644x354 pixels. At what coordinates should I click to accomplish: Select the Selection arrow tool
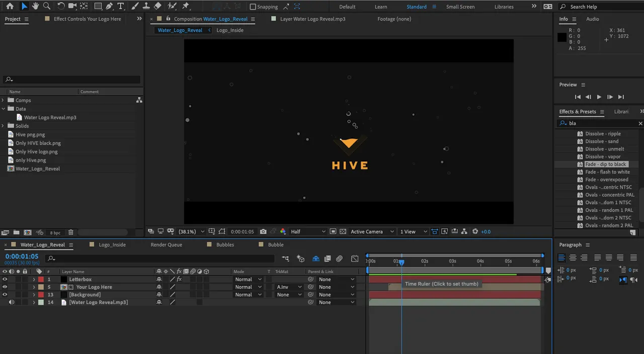(24, 6)
